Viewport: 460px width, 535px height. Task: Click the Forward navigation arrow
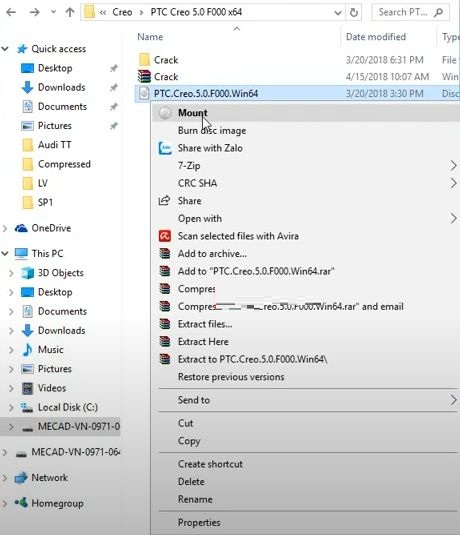pyautogui.click(x=34, y=13)
